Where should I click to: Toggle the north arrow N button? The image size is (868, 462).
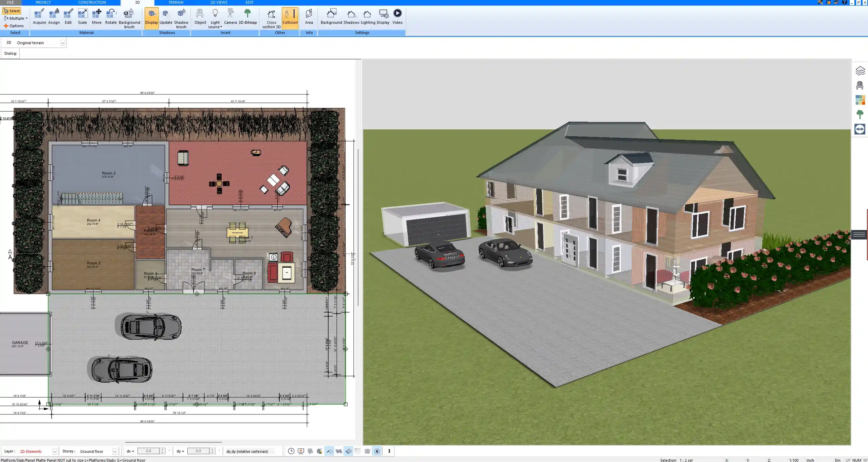click(377, 451)
